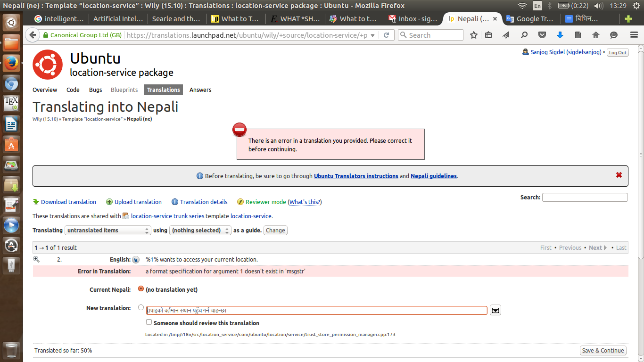Click the Ubuntu logo in page header
Screen dimensions: 644x362
coord(48,65)
